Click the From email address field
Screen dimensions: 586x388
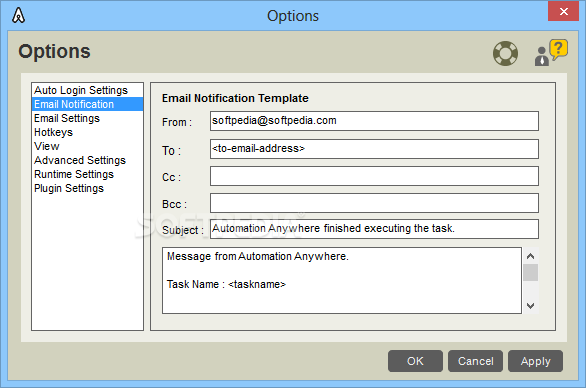click(x=374, y=121)
